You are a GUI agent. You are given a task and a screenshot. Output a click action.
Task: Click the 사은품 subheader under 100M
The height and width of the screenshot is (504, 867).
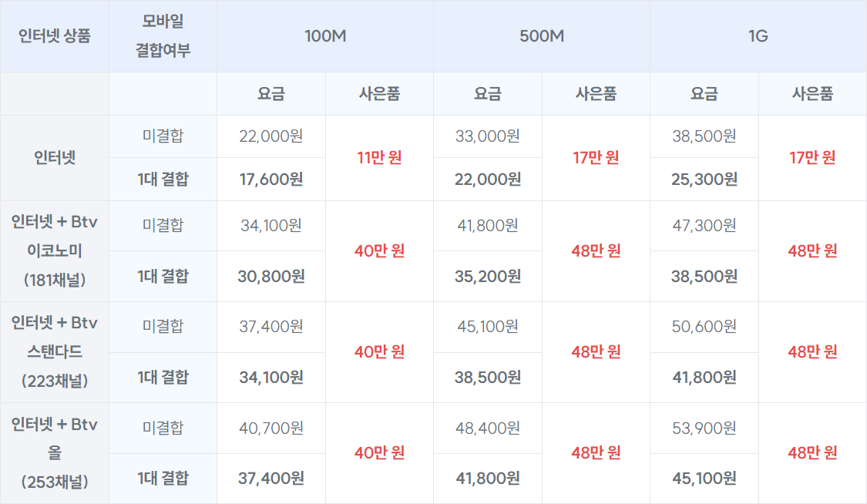tap(379, 94)
